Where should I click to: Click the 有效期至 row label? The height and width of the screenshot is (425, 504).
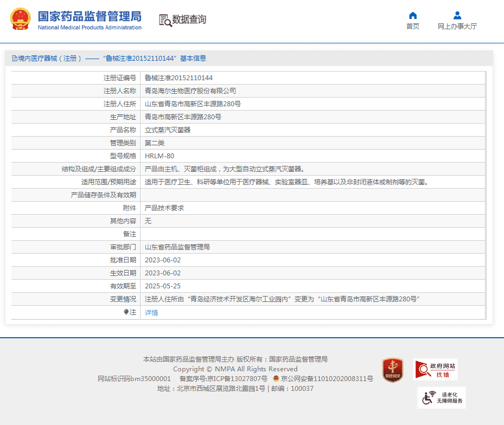pos(123,286)
